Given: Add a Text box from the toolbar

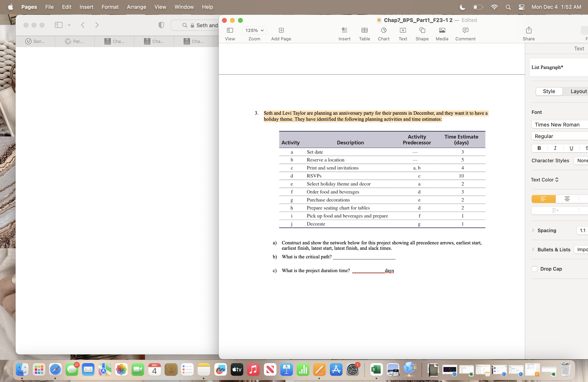Looking at the screenshot, I should click(x=403, y=30).
